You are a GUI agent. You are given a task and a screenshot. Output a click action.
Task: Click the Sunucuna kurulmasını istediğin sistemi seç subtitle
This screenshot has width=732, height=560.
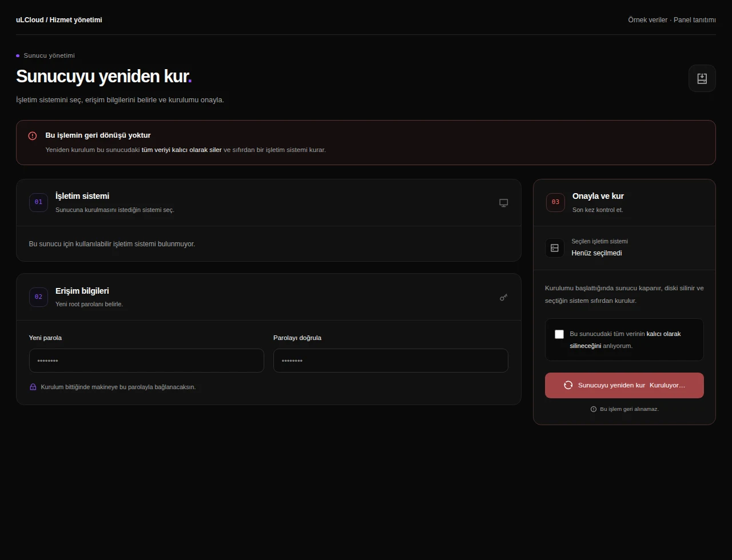tap(115, 210)
